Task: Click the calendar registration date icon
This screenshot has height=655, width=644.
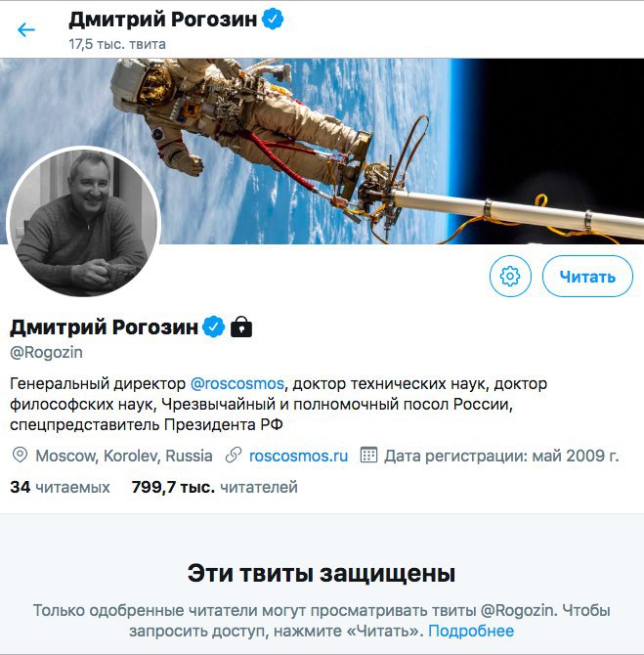Action: pos(368,455)
